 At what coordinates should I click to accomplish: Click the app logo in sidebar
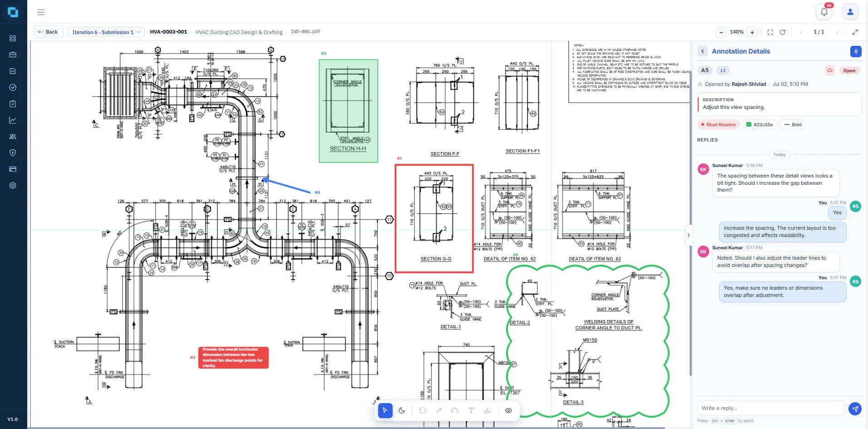point(13,12)
